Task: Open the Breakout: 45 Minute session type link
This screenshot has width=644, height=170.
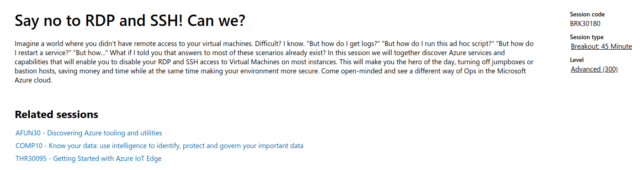Action: tap(601, 46)
